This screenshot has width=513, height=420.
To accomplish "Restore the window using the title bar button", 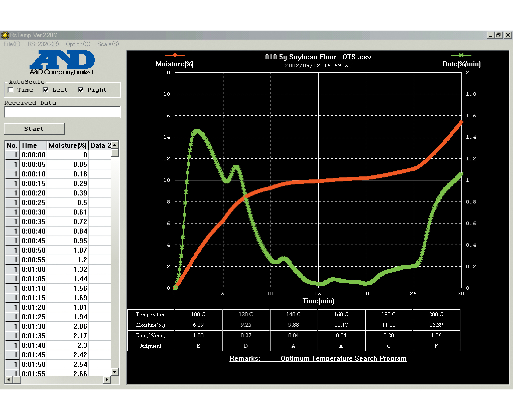I will click(499, 35).
